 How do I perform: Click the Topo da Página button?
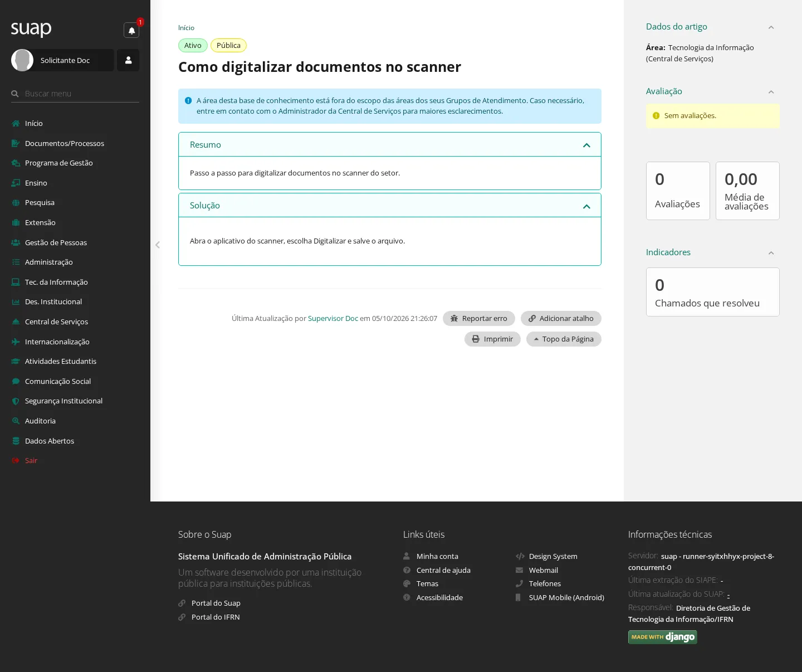[564, 339]
